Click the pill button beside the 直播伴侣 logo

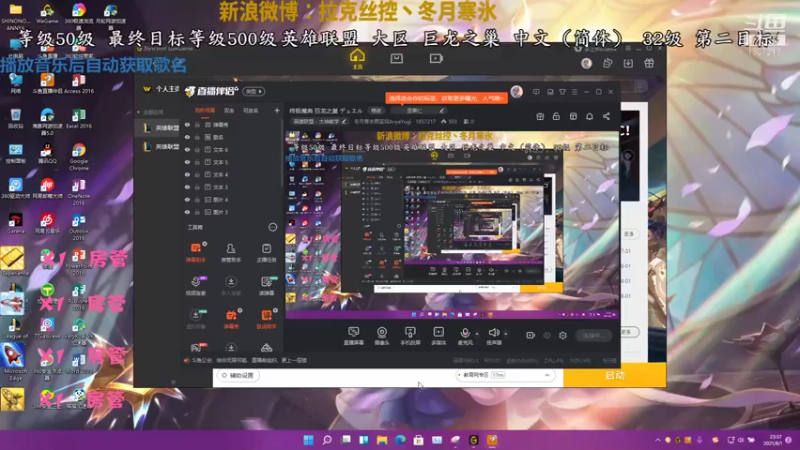254,92
